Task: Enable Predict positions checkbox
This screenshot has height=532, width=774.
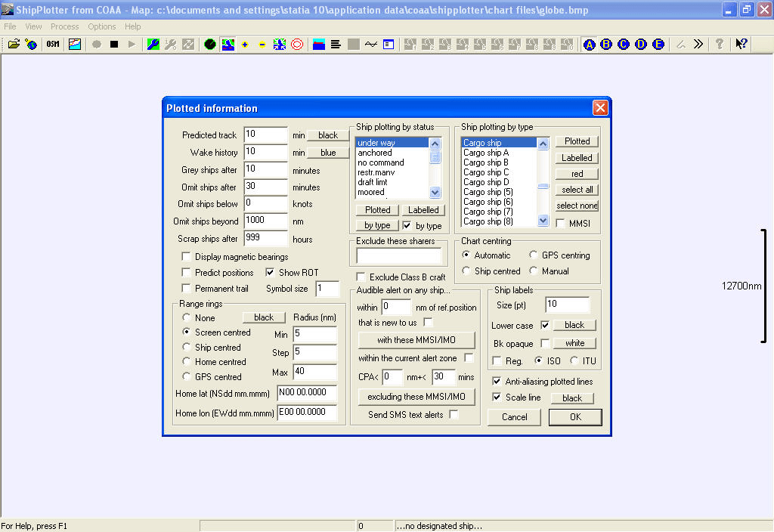Action: point(186,272)
